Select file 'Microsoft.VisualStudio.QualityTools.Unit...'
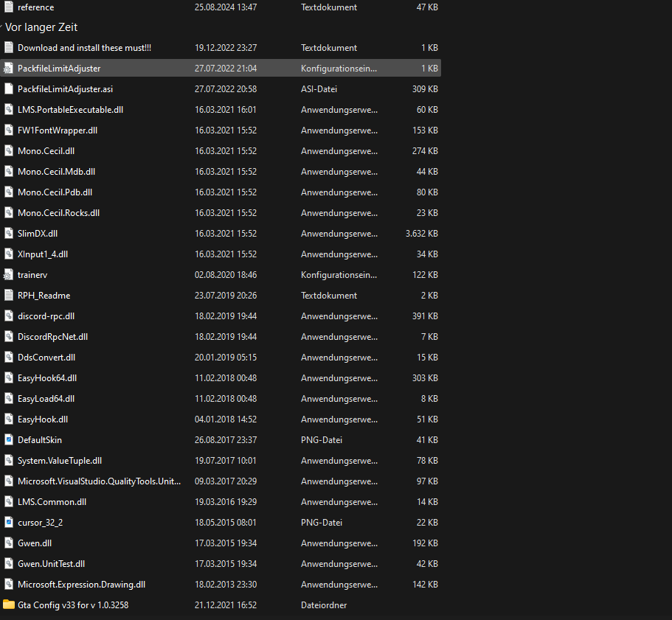The image size is (672, 620). click(99, 481)
